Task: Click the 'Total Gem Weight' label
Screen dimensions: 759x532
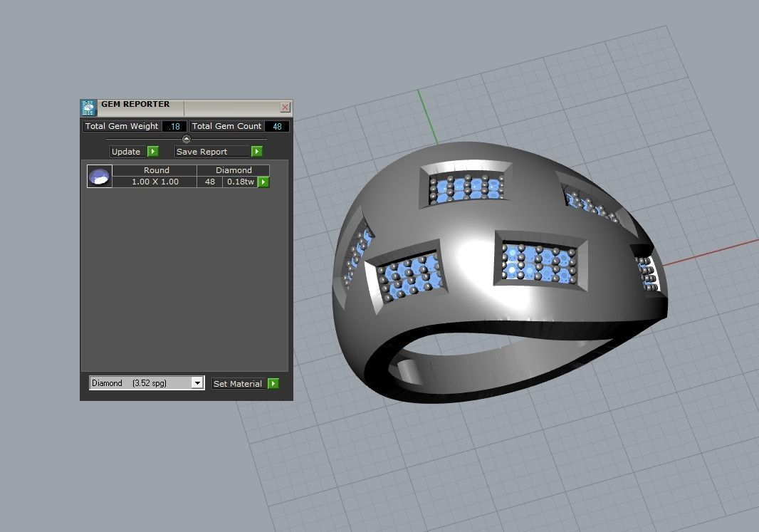Action: pyautogui.click(x=122, y=126)
